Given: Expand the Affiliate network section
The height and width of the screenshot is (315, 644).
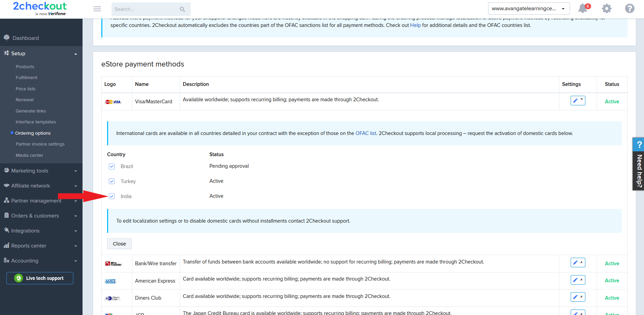Looking at the screenshot, I should (x=76, y=186).
